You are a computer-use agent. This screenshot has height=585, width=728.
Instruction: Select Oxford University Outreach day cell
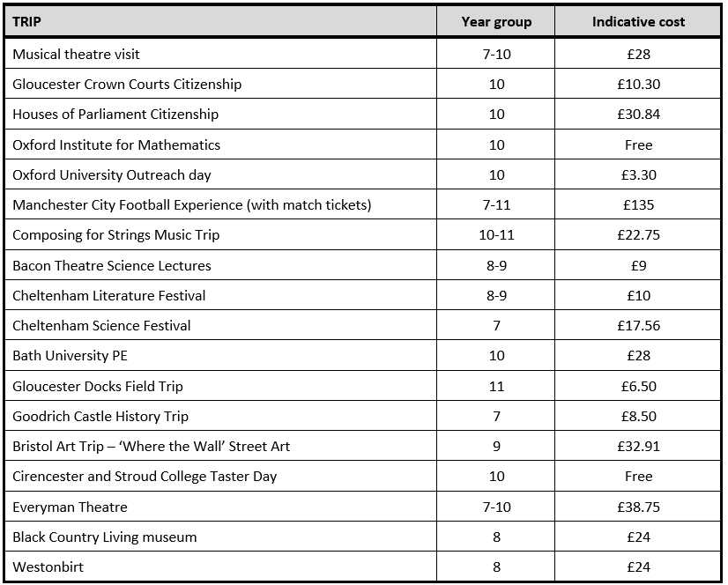112,174
